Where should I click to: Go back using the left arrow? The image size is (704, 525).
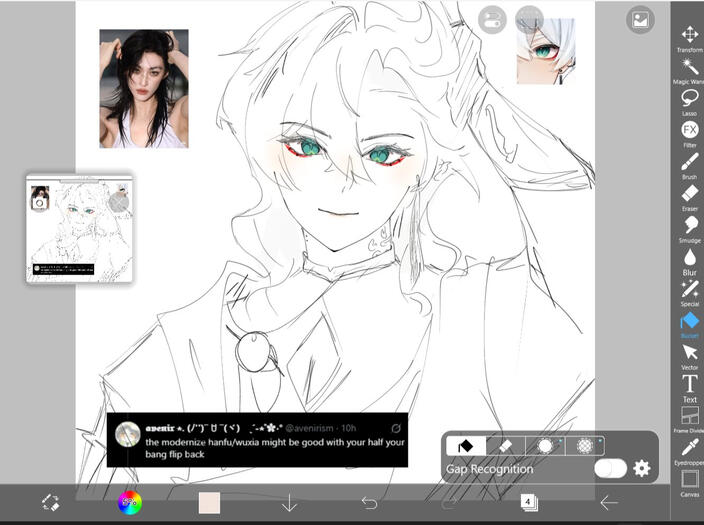click(x=608, y=503)
